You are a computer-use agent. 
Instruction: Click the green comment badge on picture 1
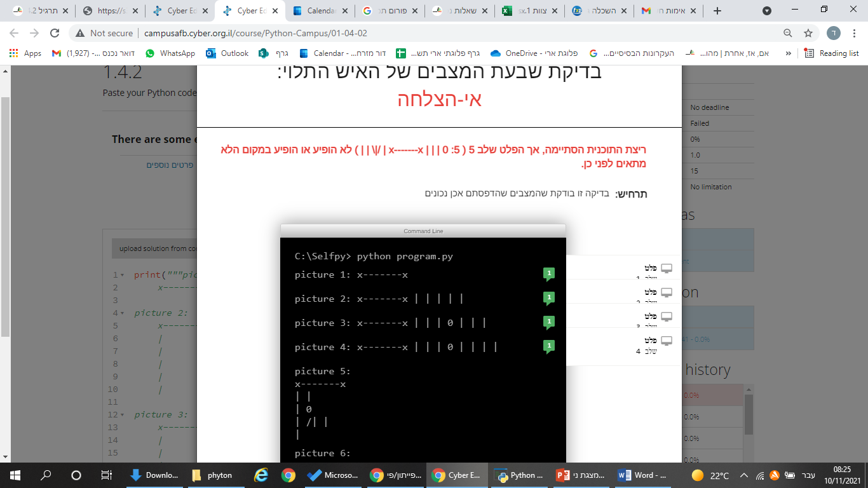549,273
